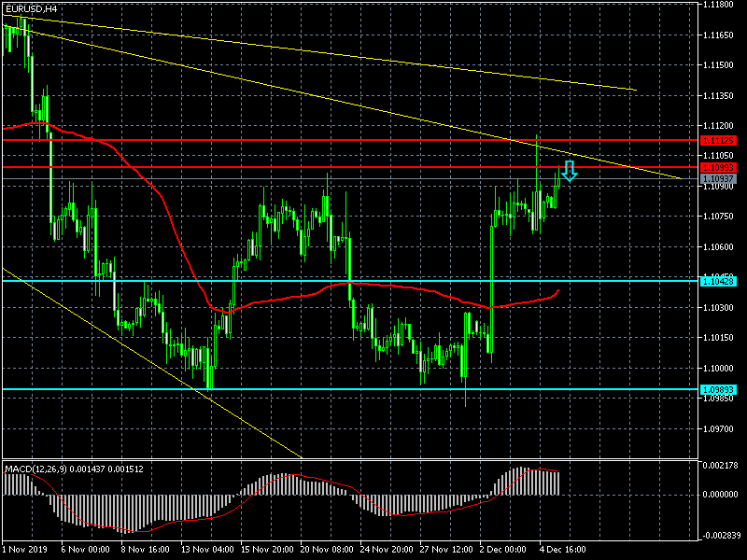The width and height of the screenshot is (747, 560).
Task: Click the 4 Dec 16:00 time label
Action: (563, 550)
